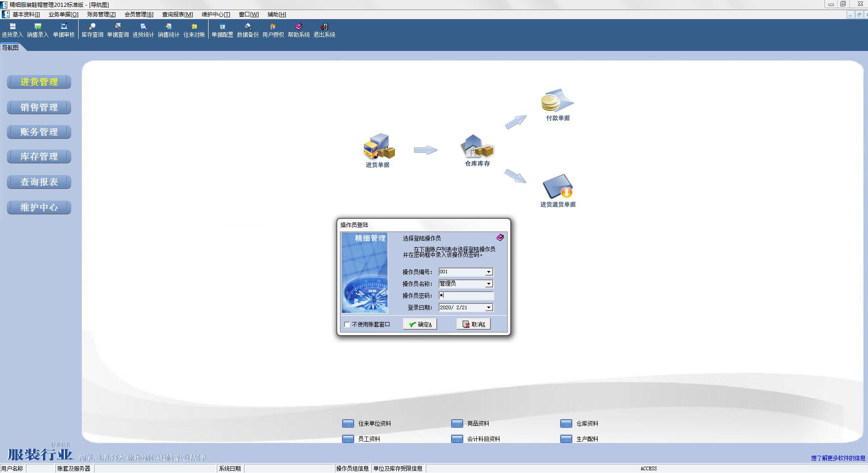Confirm login with the 确定 button
This screenshot has width=868, height=473.
click(x=420, y=324)
